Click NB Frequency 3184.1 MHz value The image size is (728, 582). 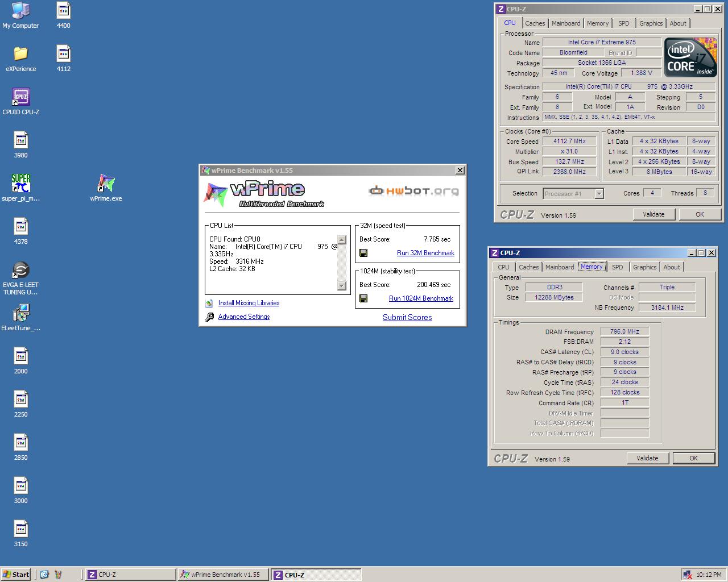[x=667, y=307]
